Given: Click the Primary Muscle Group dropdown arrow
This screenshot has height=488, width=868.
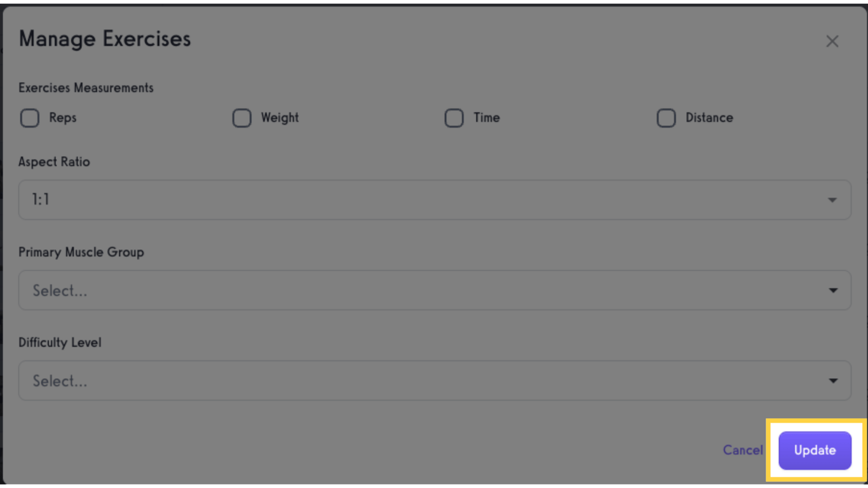Looking at the screenshot, I should coord(832,290).
